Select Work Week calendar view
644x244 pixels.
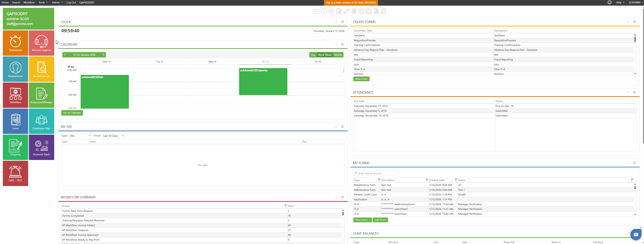pyautogui.click(x=325, y=55)
